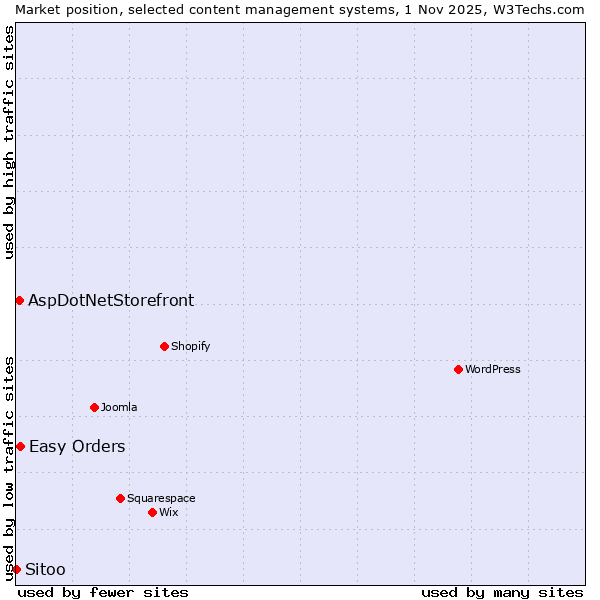The image size is (600, 600).
Task: Click the chart title mentioning W3Techs.com
Action: coord(300,9)
